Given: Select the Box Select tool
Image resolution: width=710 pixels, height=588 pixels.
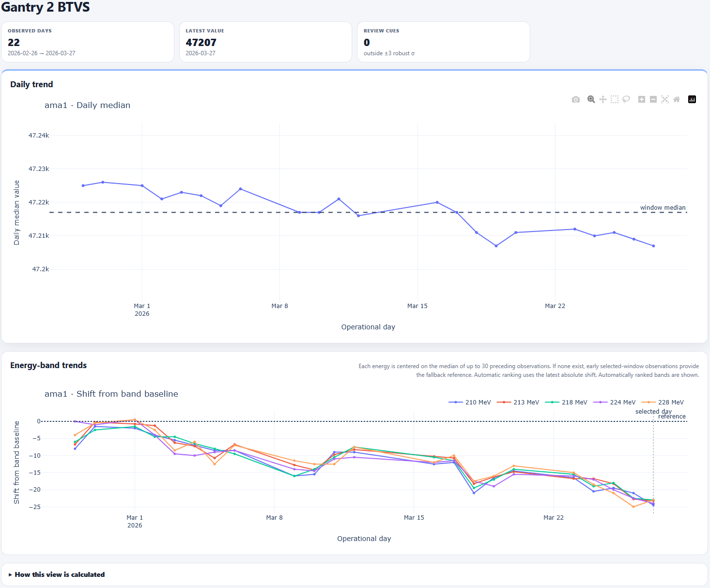Looking at the screenshot, I should click(615, 99).
